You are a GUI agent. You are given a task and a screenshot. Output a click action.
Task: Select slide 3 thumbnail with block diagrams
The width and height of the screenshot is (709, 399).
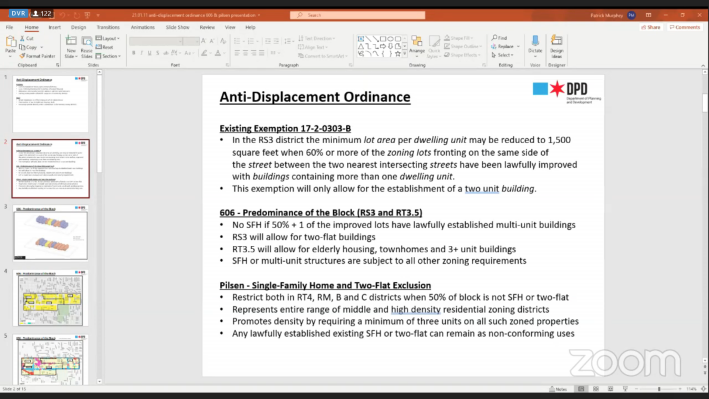tap(51, 233)
